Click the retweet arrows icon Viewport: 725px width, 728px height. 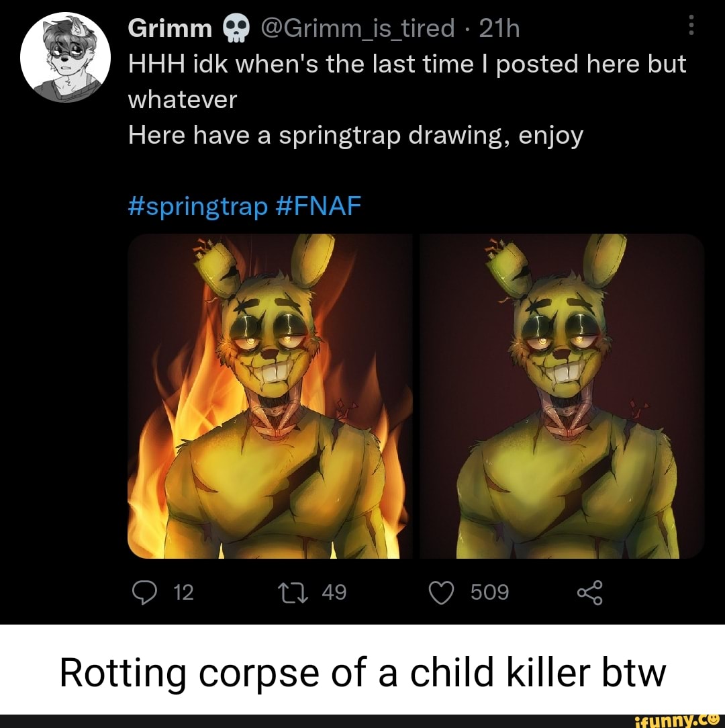[293, 592]
